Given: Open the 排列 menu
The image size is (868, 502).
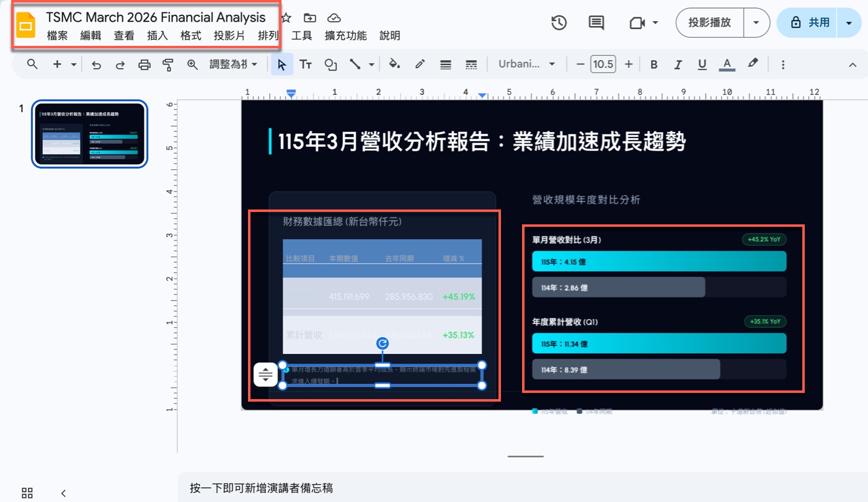Looking at the screenshot, I should [268, 36].
